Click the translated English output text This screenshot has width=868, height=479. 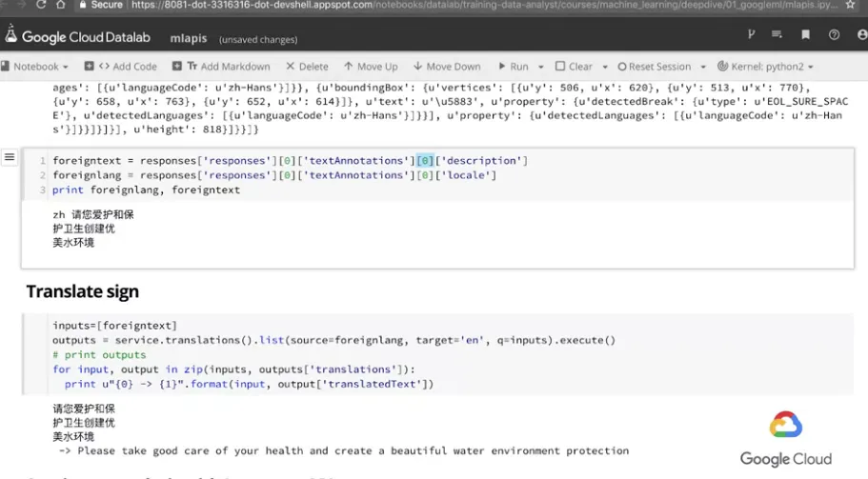pos(344,450)
